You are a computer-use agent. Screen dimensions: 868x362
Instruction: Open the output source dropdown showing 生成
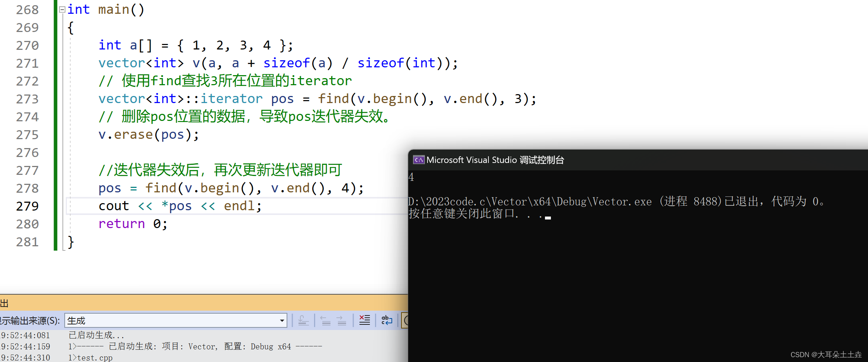coord(176,320)
